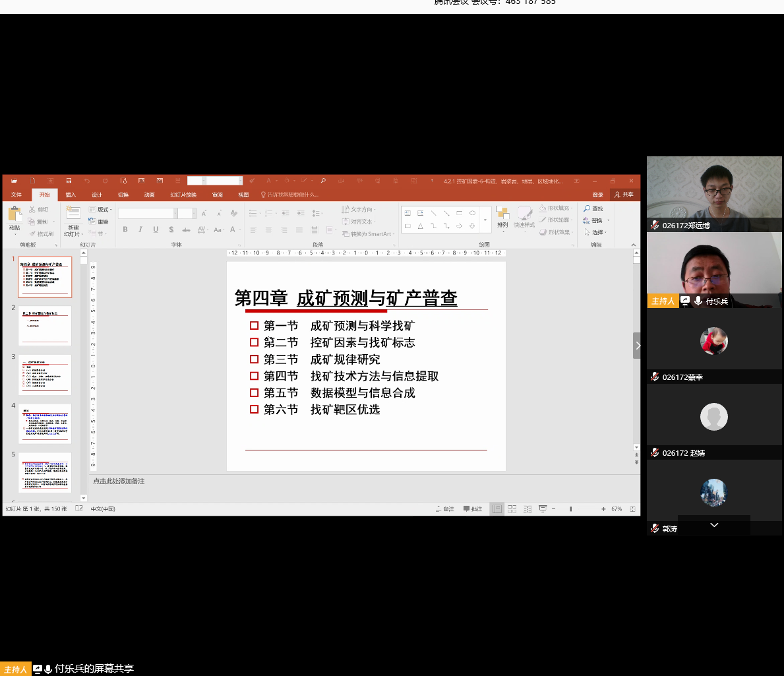The width and height of the screenshot is (784, 676).
Task: Expand the participant list down chevron
Action: tap(714, 525)
